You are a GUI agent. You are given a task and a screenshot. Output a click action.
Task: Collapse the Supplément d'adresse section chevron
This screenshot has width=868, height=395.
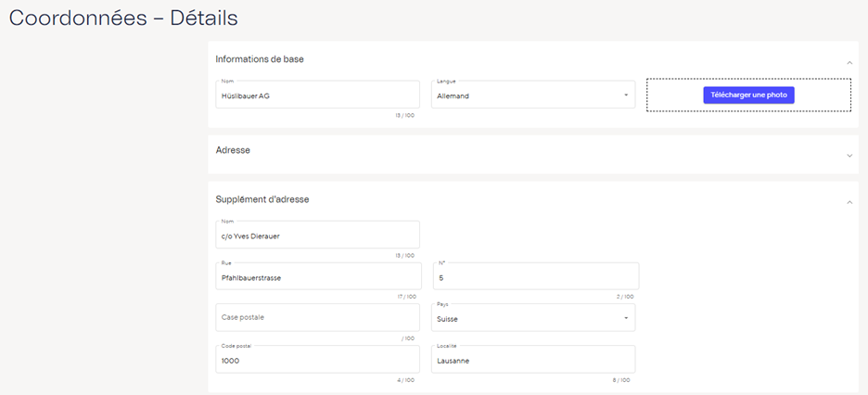[849, 202]
